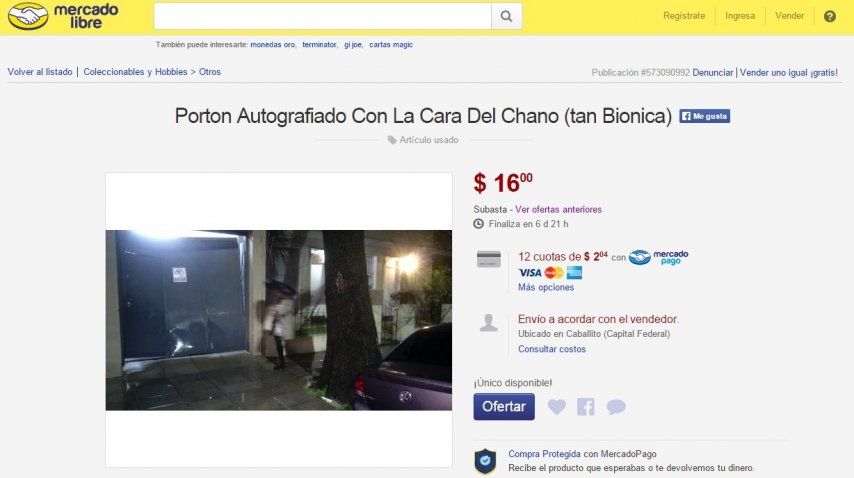Screen dimensions: 854x478
Task: Click the Ofertar button
Action: tap(504, 407)
